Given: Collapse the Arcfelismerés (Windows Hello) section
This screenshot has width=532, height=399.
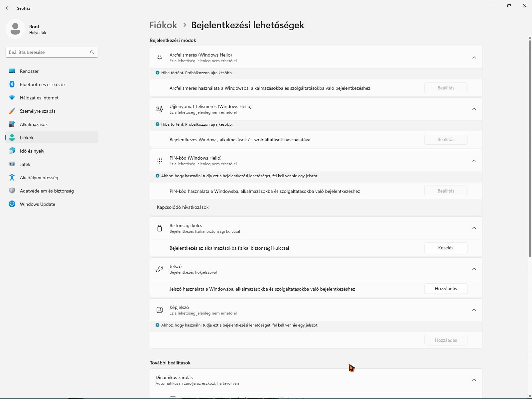Looking at the screenshot, I should (474, 58).
